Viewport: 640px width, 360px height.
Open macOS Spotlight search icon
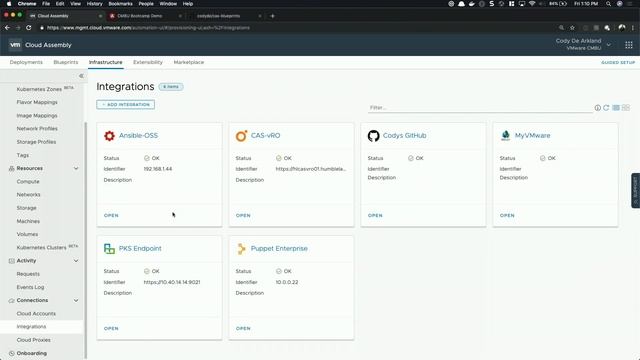pos(608,4)
